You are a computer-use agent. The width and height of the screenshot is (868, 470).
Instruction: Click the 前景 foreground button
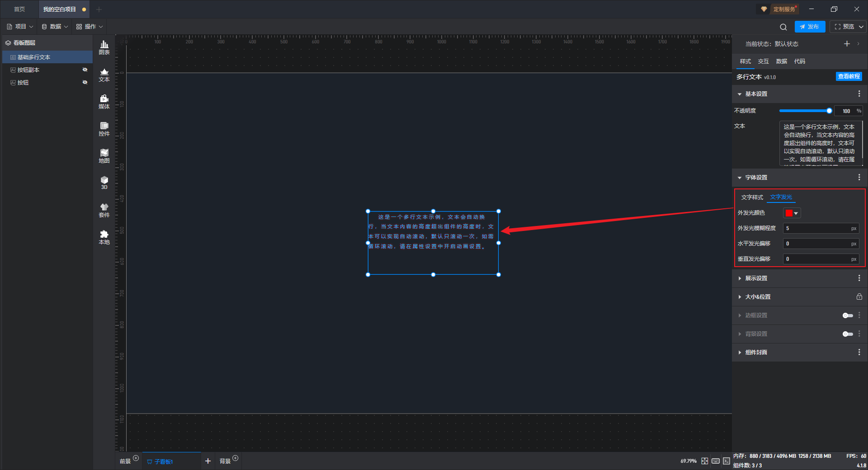[x=125, y=461]
